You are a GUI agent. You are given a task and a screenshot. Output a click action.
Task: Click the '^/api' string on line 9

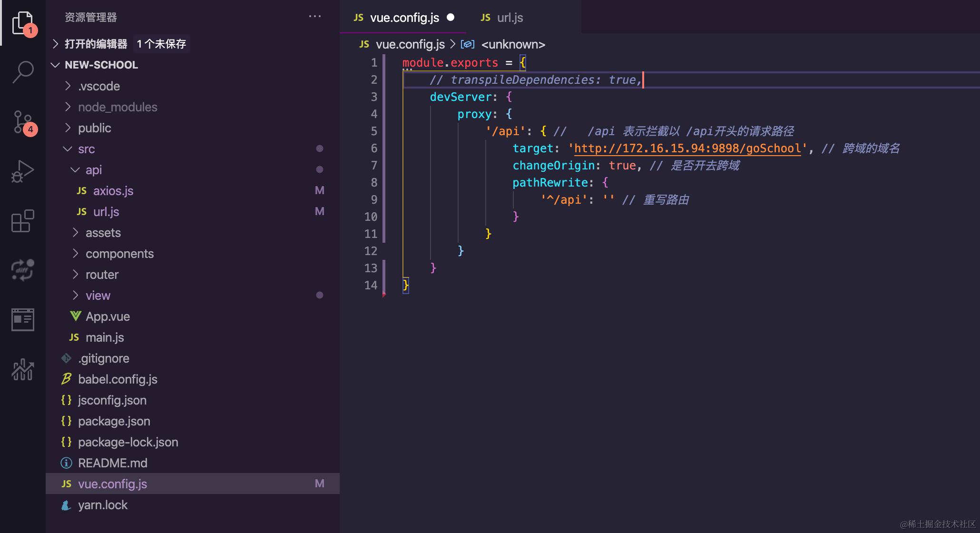point(564,200)
